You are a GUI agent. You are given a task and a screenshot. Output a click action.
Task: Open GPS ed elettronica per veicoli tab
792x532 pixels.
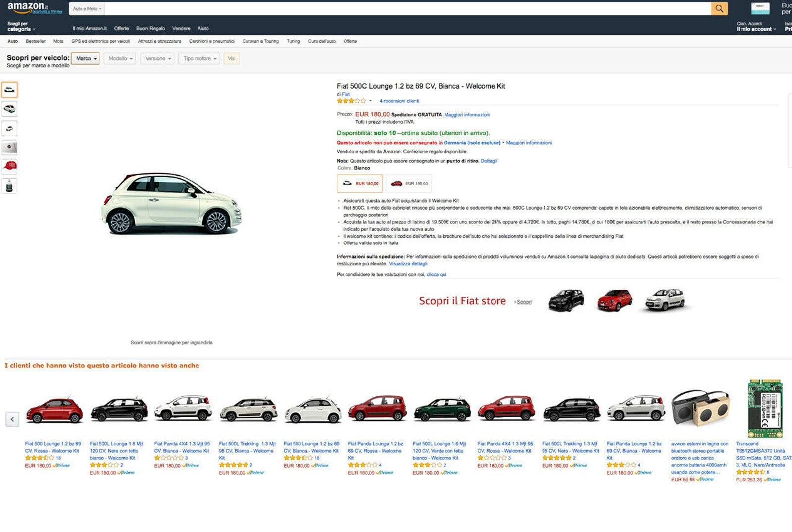click(x=100, y=41)
